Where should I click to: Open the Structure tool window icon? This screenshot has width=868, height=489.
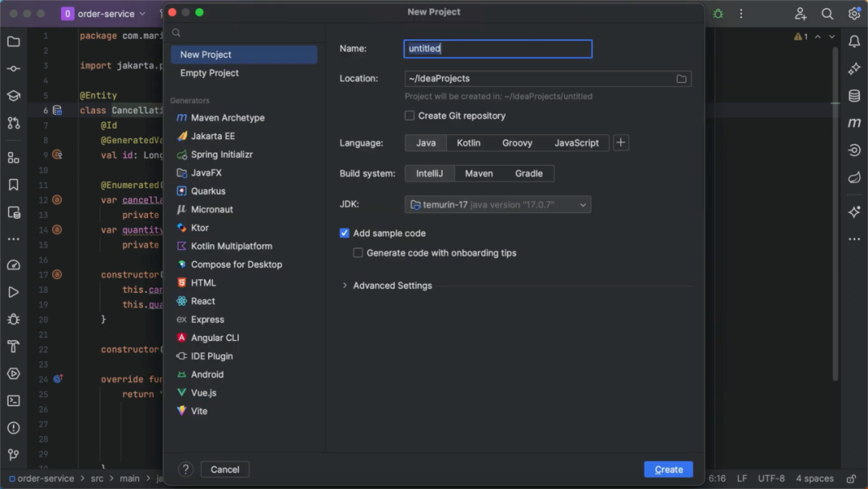14,158
